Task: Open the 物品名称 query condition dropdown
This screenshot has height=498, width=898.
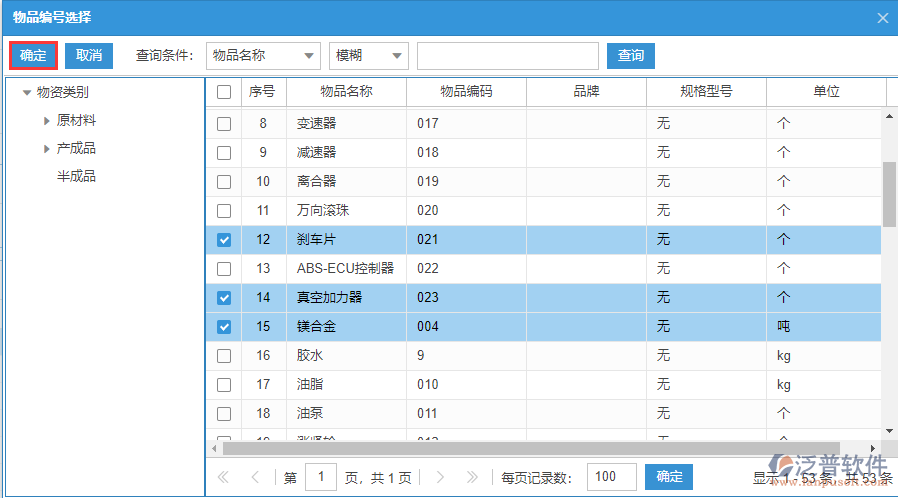Action: coord(263,56)
